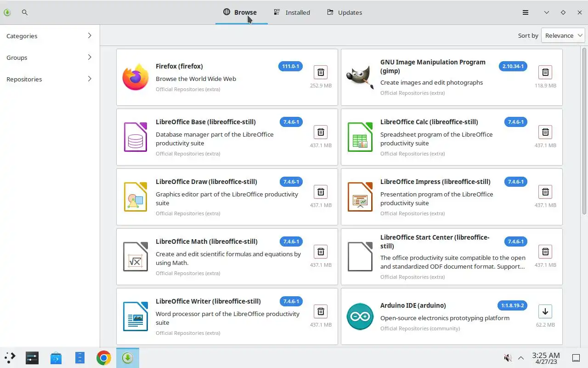
Task: Click the LibreOffice Start Center blank icon
Action: click(360, 257)
